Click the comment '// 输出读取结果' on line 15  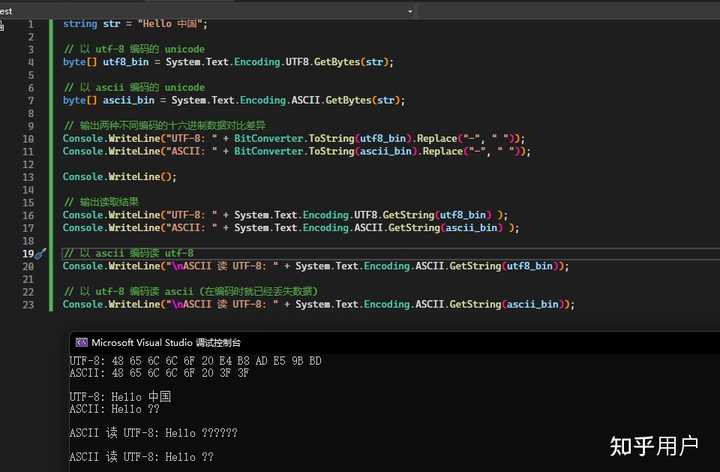101,202
